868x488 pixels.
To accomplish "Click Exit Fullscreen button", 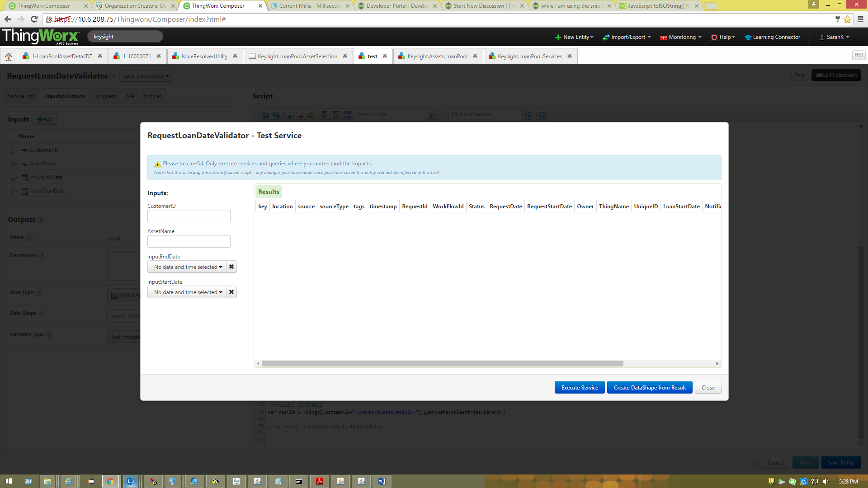I will [x=836, y=75].
